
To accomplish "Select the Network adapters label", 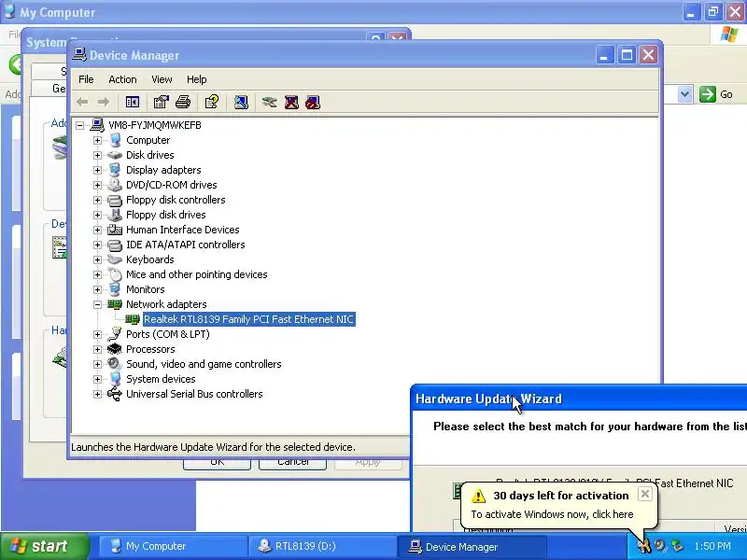I will [166, 304].
